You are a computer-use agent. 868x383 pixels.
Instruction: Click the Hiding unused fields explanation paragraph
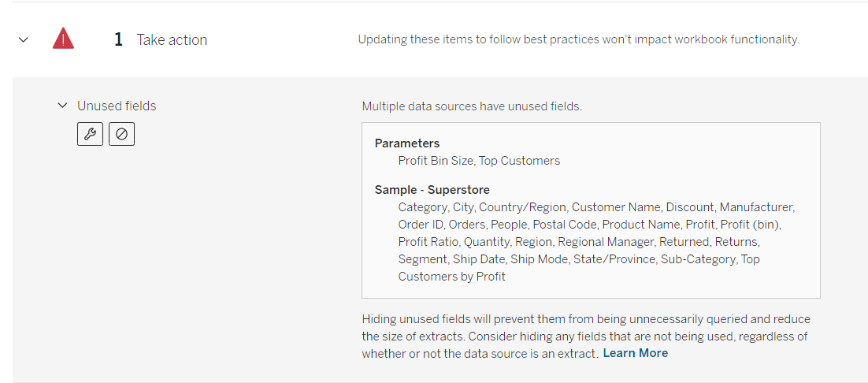click(586, 336)
